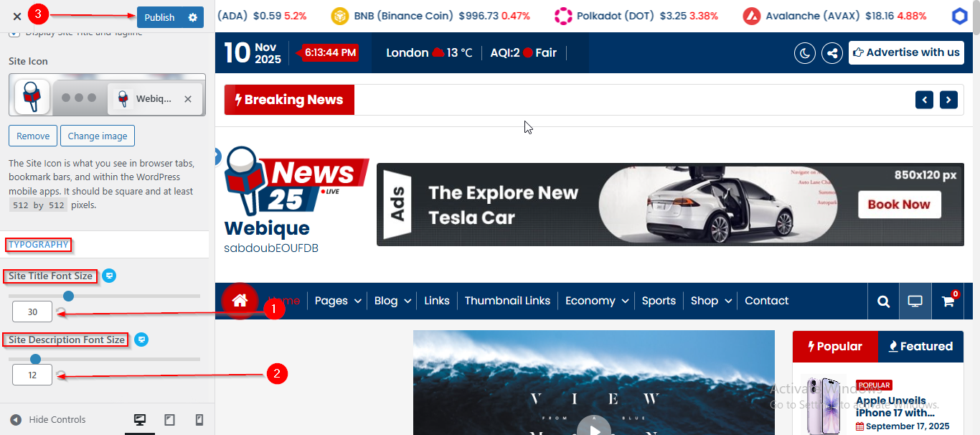Click the dark mode moon icon
The image size is (980, 435).
[805, 52]
